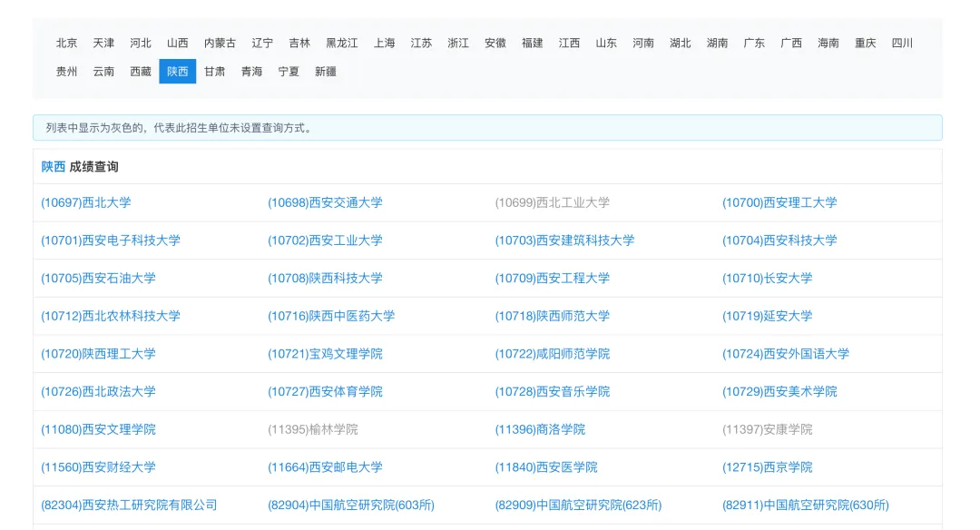Open (10719)延安大学 link
The width and height of the screenshot is (980, 530).
tap(768, 316)
